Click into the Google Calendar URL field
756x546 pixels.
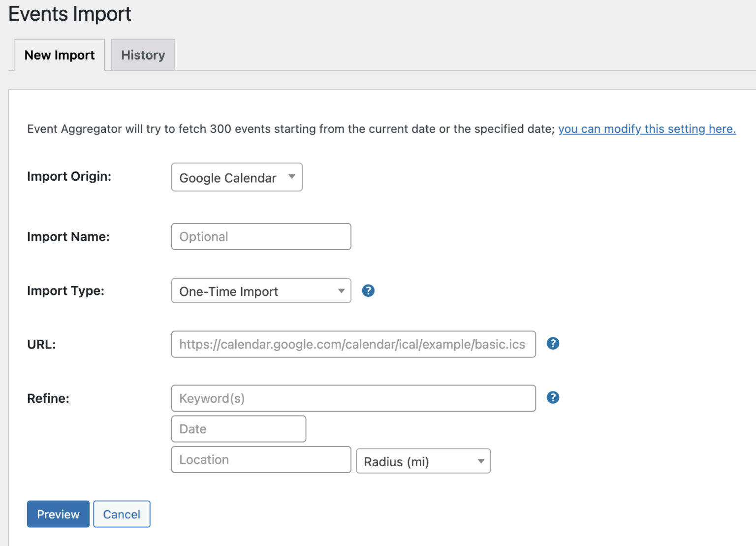pos(353,344)
